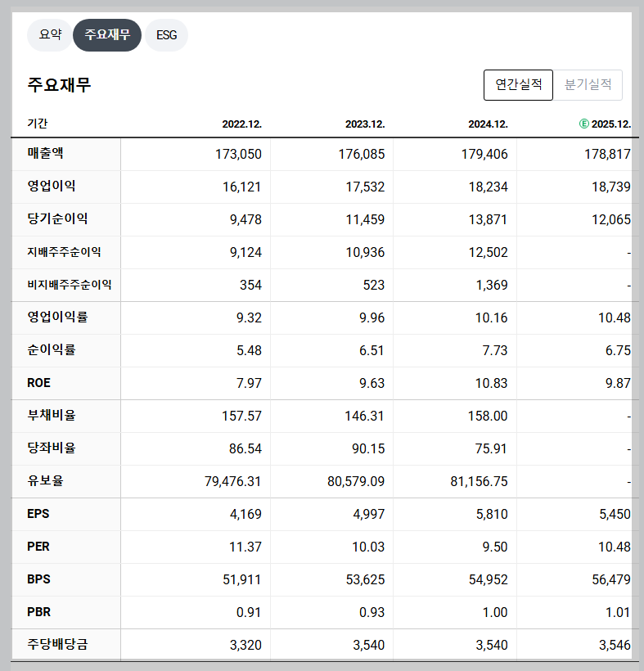Image resolution: width=644 pixels, height=671 pixels.
Task: Click the 당기순이익 row label
Action: tap(53, 219)
